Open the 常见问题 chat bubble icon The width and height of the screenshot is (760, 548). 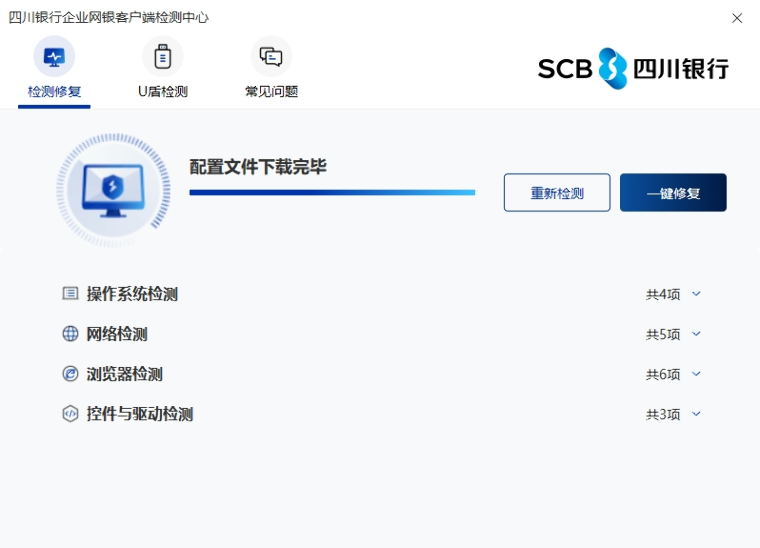pos(271,57)
